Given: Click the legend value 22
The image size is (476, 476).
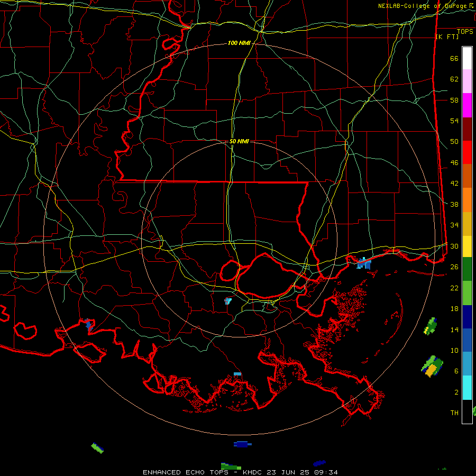Looking at the screenshot, I should (454, 288).
